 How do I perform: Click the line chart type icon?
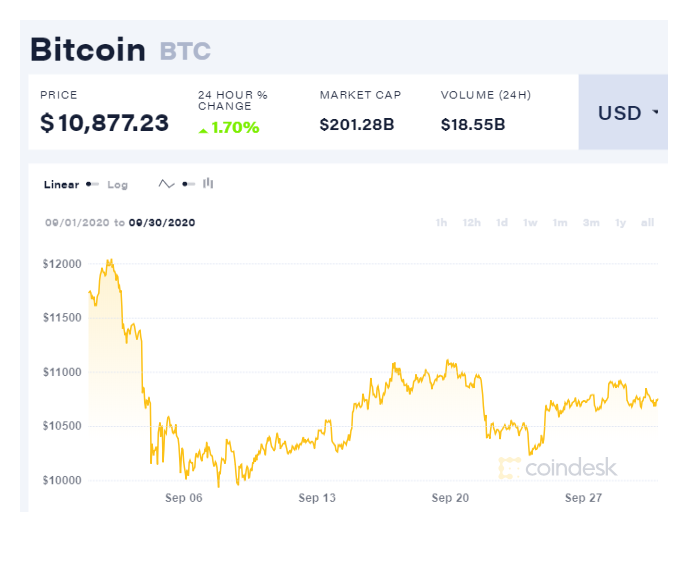click(167, 184)
